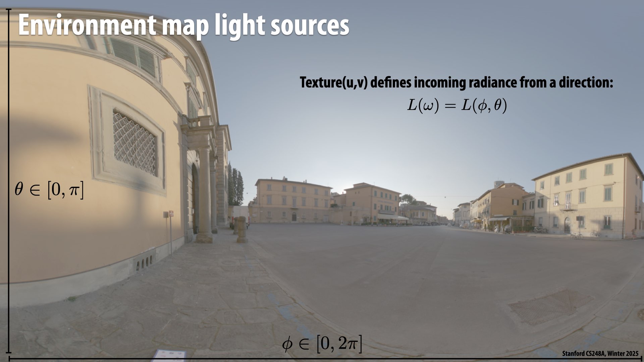
Task: Select the small red sign on the wall
Action: pyautogui.click(x=171, y=214)
